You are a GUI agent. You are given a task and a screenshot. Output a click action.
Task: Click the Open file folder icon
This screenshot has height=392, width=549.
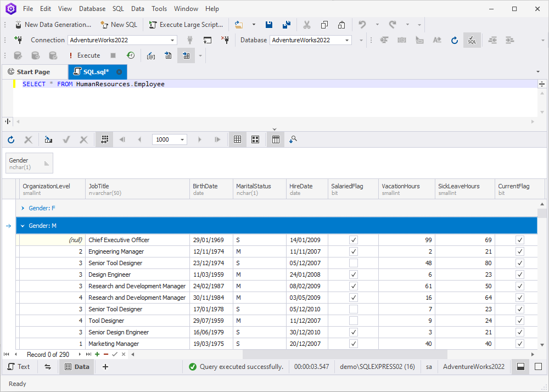pyautogui.click(x=239, y=25)
